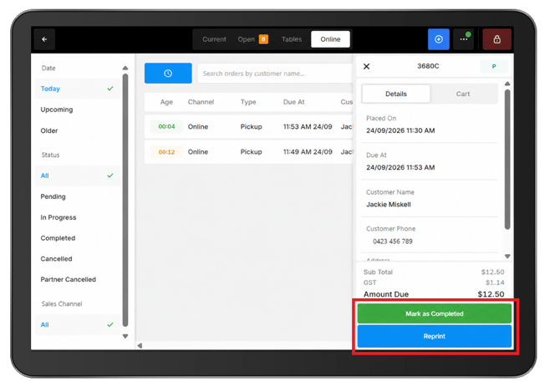Lock the screen with red padlock

[496, 39]
